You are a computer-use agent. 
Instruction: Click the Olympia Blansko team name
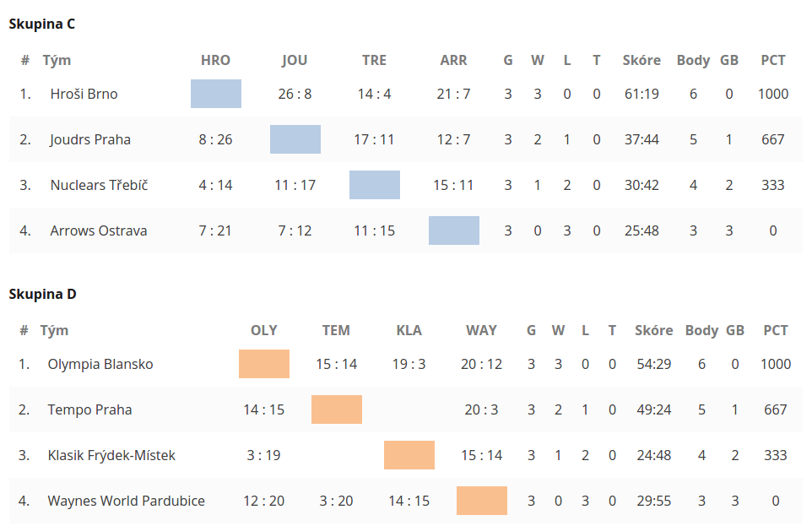click(x=100, y=364)
